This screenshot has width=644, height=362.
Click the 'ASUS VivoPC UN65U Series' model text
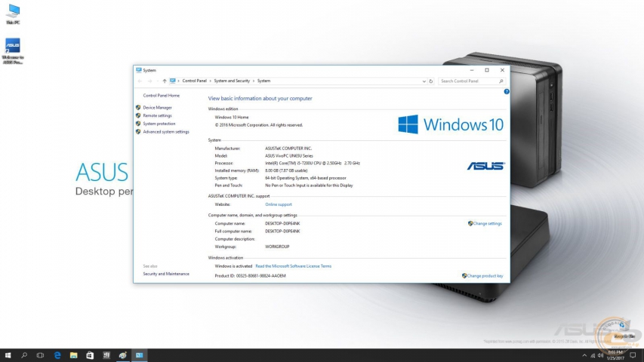pyautogui.click(x=288, y=156)
